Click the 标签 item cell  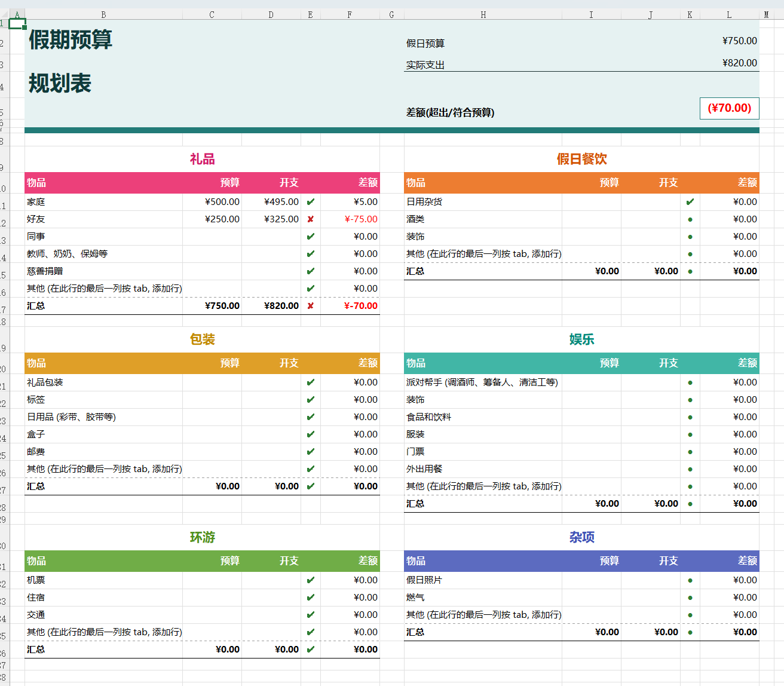(x=103, y=400)
